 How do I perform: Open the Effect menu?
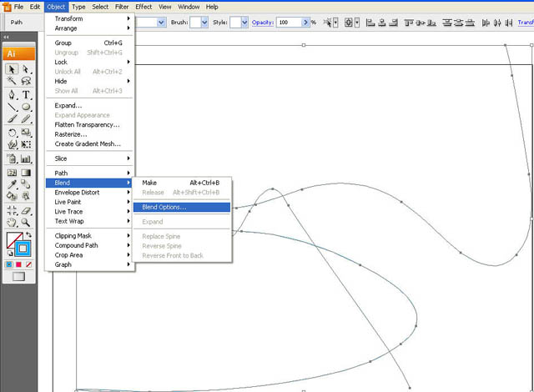click(x=144, y=7)
